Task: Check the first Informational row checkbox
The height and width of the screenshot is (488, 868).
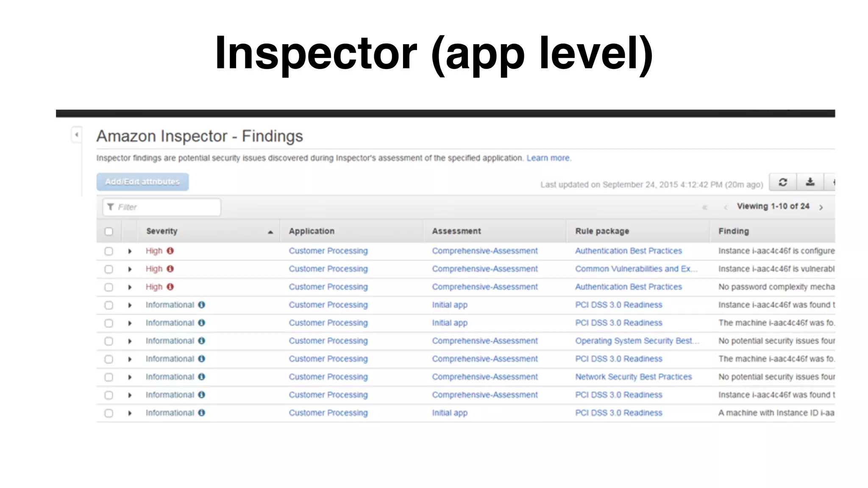Action: tap(109, 305)
